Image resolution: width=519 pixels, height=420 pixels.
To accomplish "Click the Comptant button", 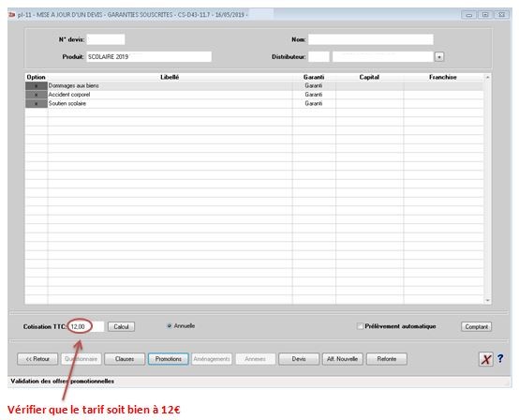I will [476, 326].
